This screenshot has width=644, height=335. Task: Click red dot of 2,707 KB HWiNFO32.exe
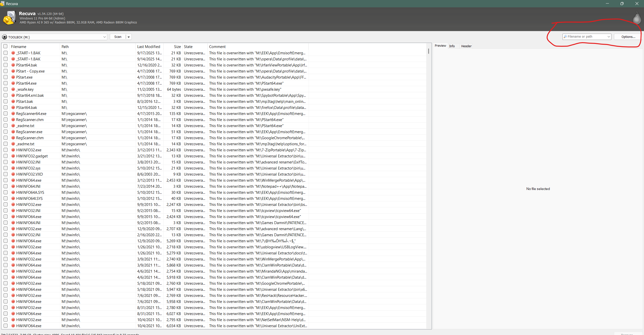coord(13,229)
